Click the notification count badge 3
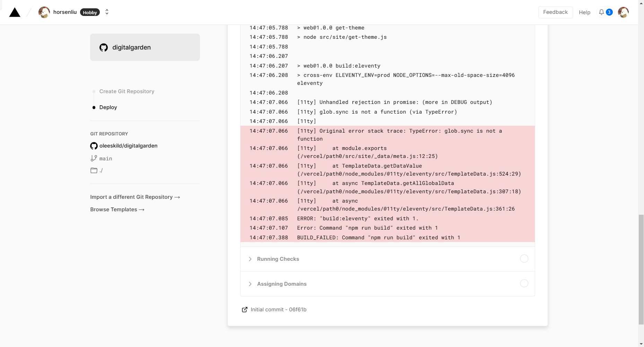 tap(609, 12)
